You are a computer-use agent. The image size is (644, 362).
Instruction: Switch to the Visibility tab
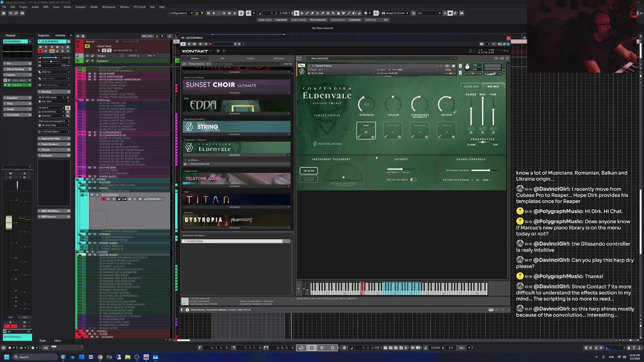[x=60, y=35]
